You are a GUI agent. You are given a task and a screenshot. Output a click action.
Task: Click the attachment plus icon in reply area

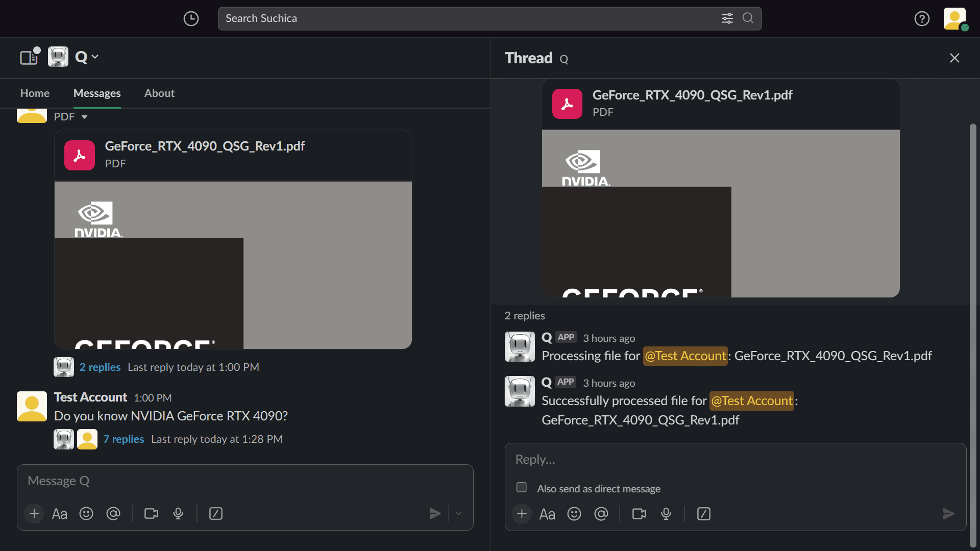(x=522, y=513)
